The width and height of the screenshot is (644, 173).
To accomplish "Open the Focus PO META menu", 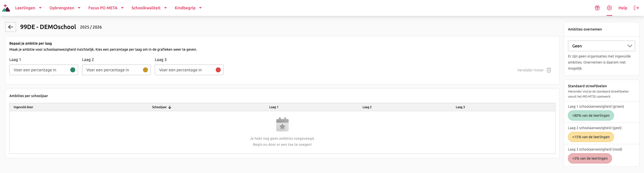I will coord(106,8).
